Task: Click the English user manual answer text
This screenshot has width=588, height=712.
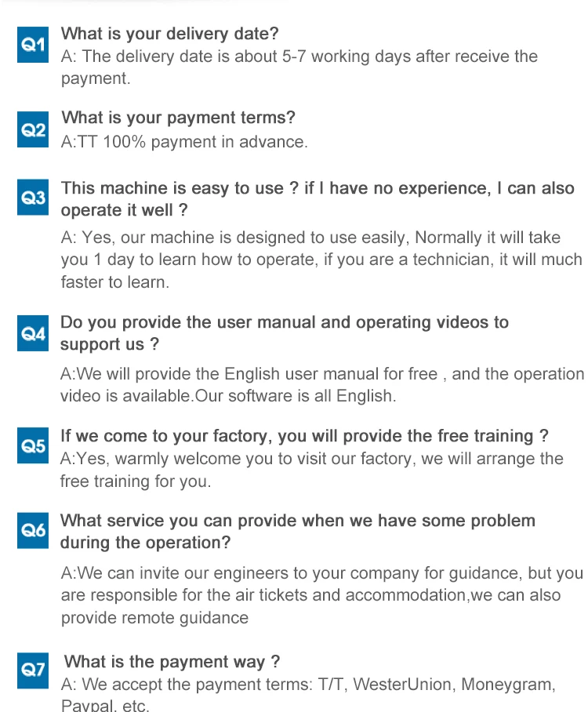Action: 321,385
